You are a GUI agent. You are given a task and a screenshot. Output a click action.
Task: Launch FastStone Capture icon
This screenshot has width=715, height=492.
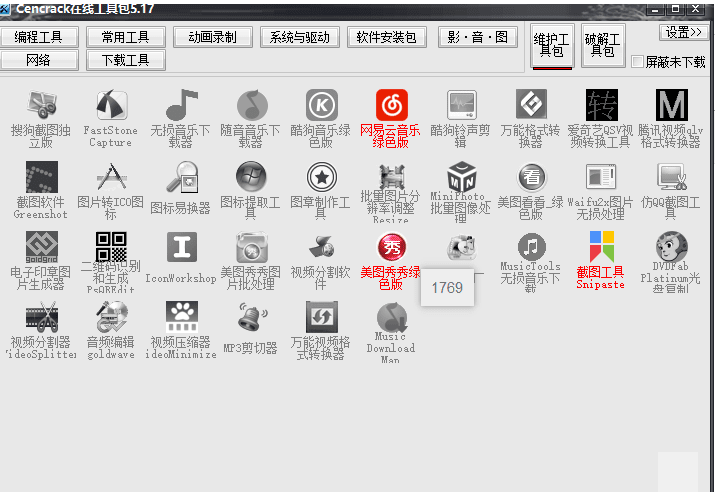click(x=111, y=105)
